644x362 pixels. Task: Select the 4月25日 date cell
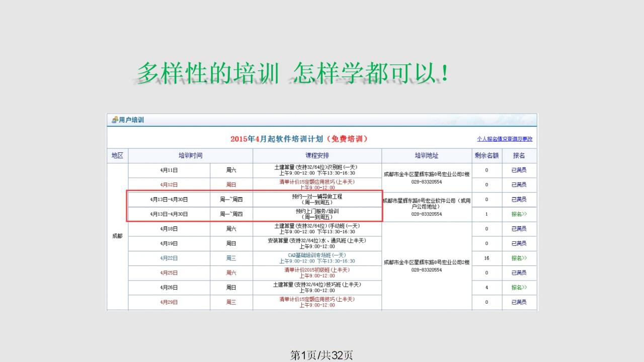click(x=169, y=273)
